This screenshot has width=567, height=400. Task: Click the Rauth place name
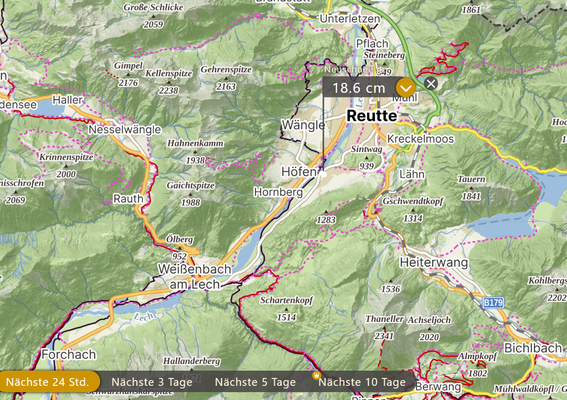coord(128,199)
